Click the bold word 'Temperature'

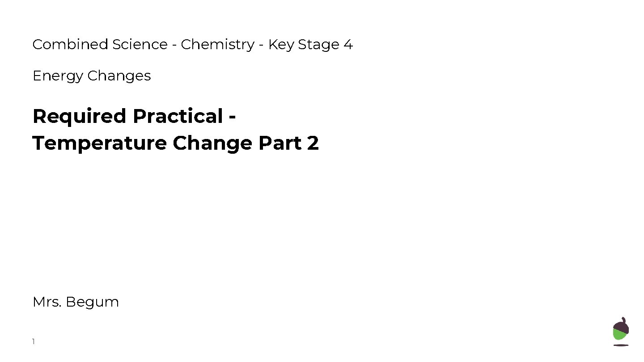99,143
